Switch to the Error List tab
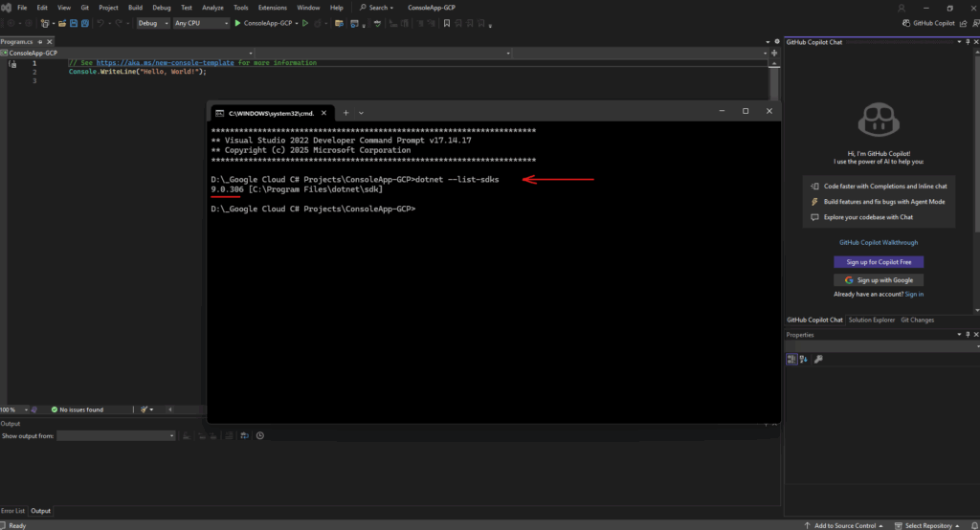 (13, 511)
